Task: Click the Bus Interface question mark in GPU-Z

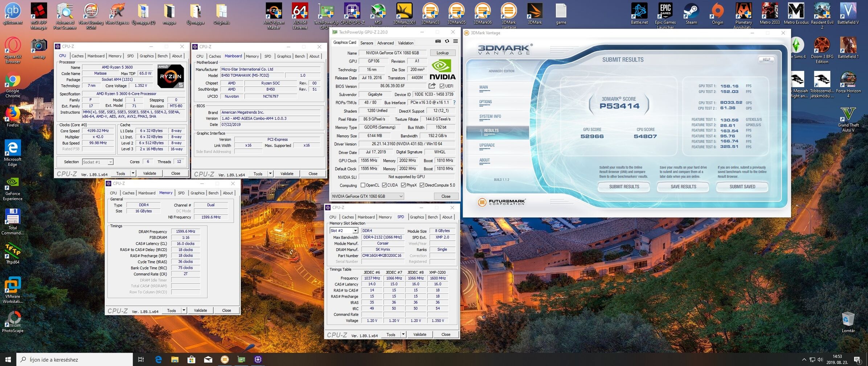Action: (454, 102)
